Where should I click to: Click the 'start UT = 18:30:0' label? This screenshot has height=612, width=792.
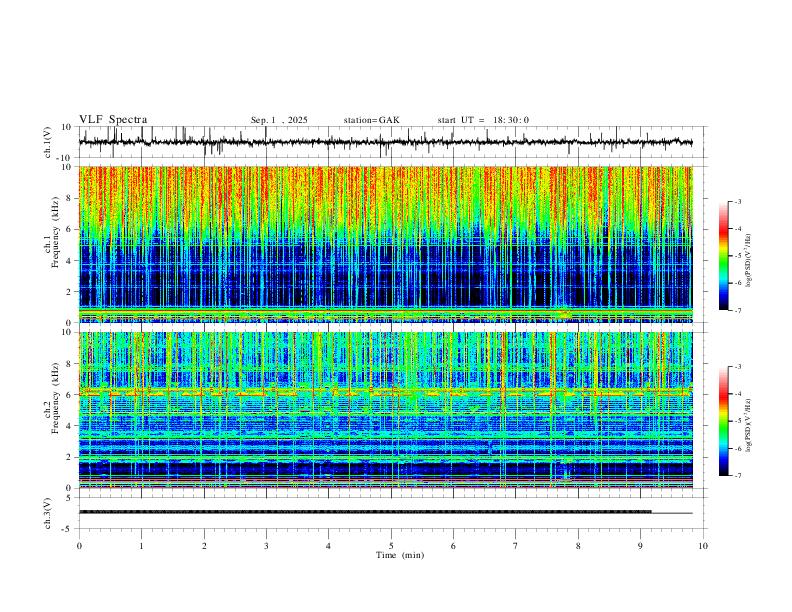tap(483, 120)
